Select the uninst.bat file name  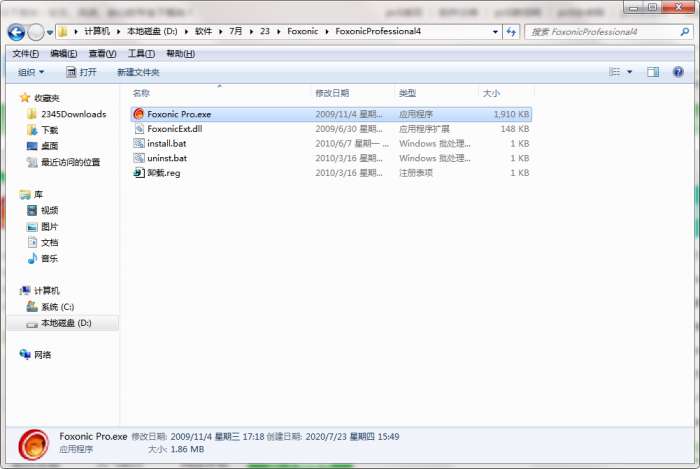(167, 158)
